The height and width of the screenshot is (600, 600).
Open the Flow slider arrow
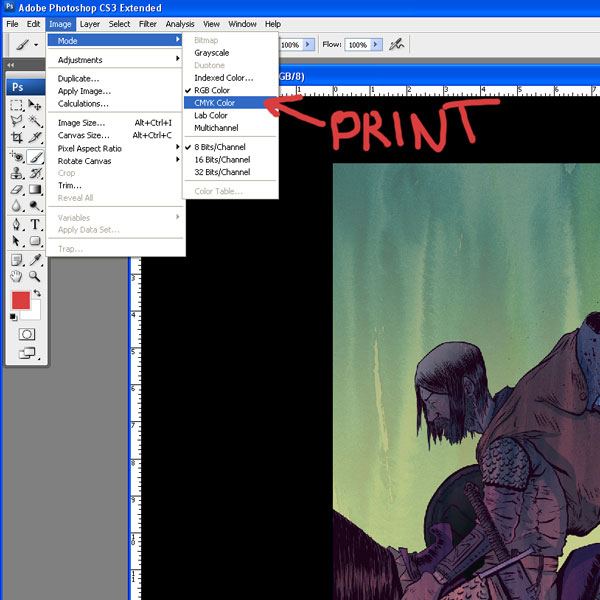click(x=377, y=45)
